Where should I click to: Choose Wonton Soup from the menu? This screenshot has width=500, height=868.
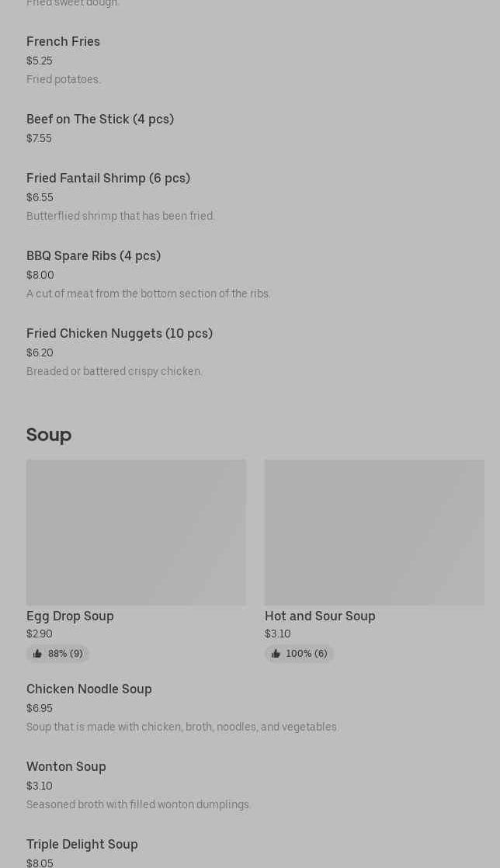66,767
